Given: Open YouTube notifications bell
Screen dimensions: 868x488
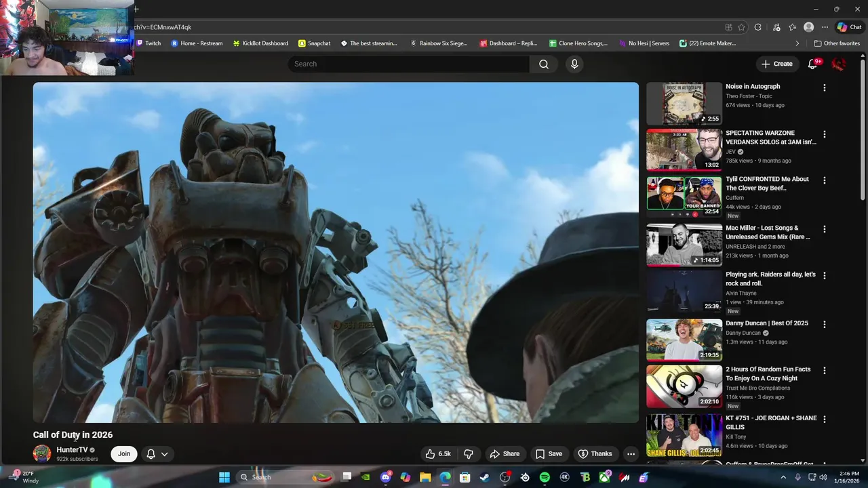Looking at the screenshot, I should (x=813, y=64).
